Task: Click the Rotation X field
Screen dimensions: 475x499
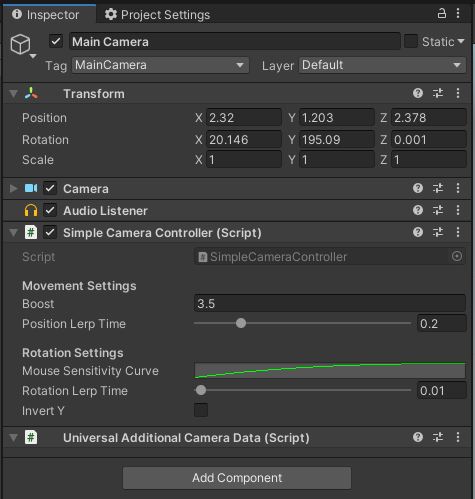Action: click(x=244, y=139)
